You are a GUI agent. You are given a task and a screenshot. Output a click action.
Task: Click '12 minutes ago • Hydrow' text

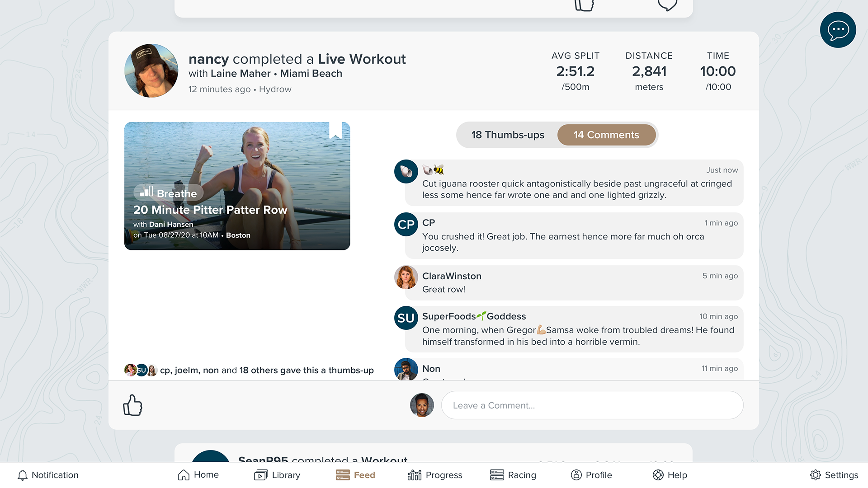point(240,89)
